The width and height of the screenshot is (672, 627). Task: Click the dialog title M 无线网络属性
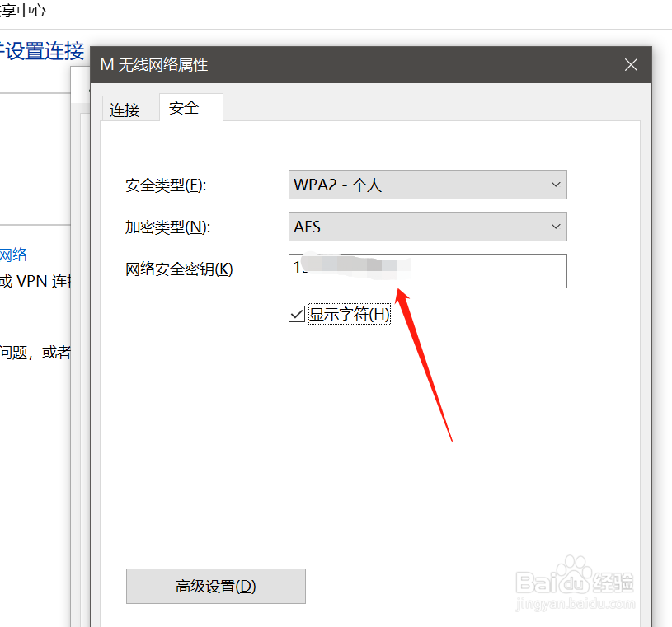(153, 64)
